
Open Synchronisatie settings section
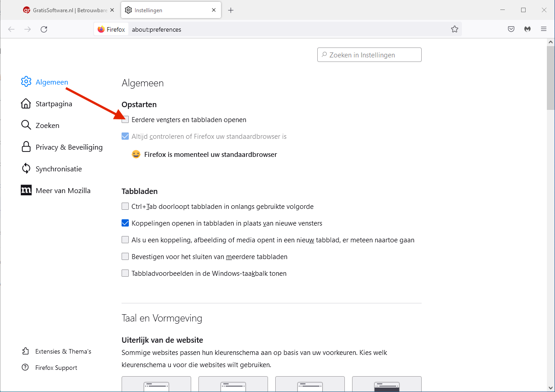click(x=58, y=169)
